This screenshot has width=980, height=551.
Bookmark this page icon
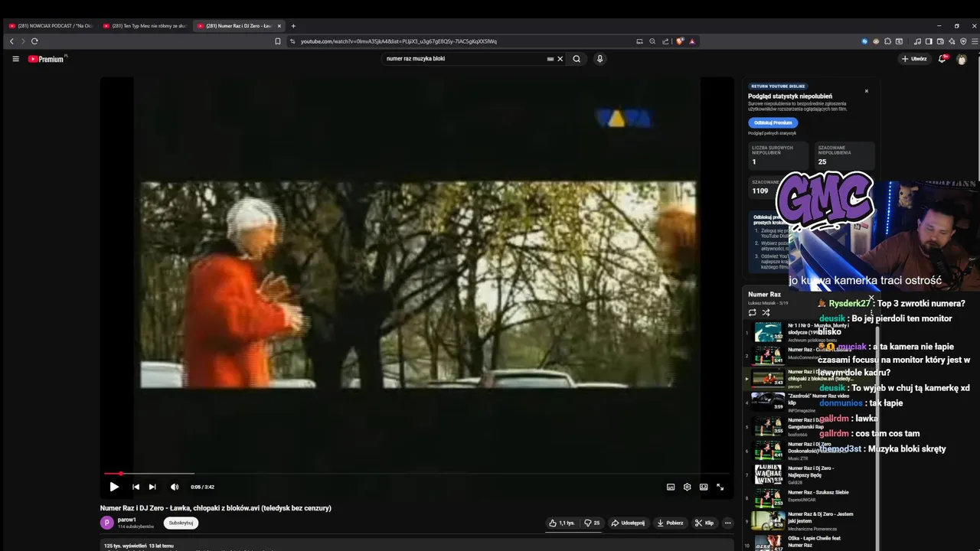(277, 41)
